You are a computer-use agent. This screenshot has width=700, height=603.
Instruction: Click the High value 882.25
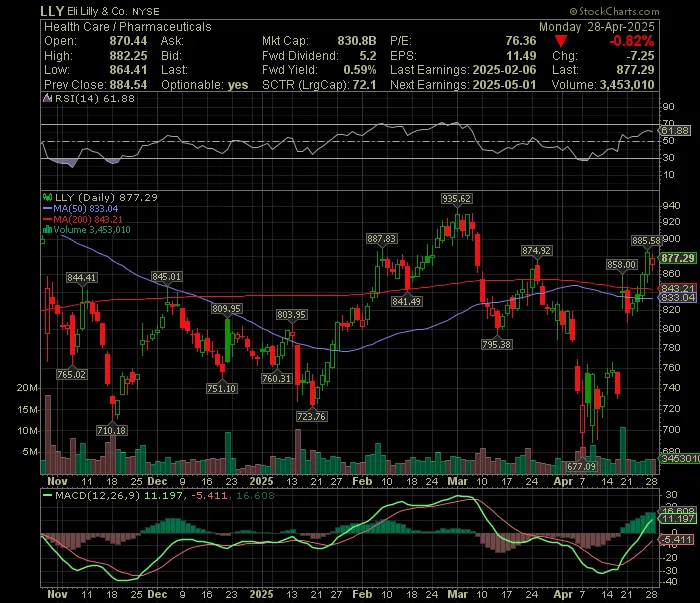pyautogui.click(x=128, y=56)
